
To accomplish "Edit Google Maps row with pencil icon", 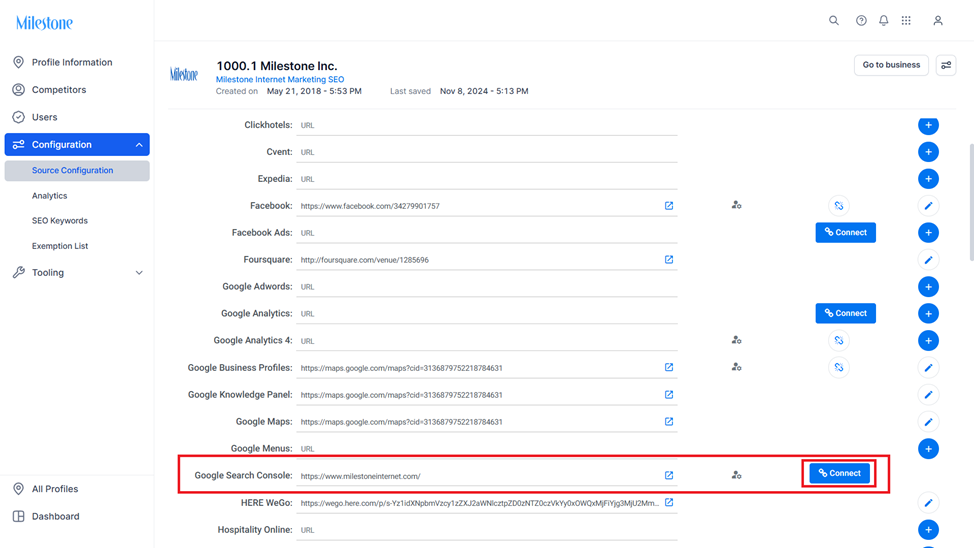I will coord(928,422).
